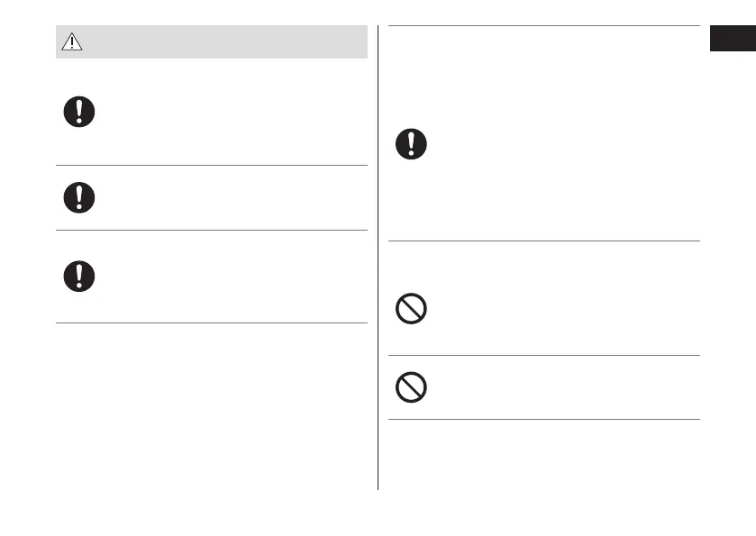Click the line below the second left exclamation icon
756x536 pixels.
click(212, 230)
